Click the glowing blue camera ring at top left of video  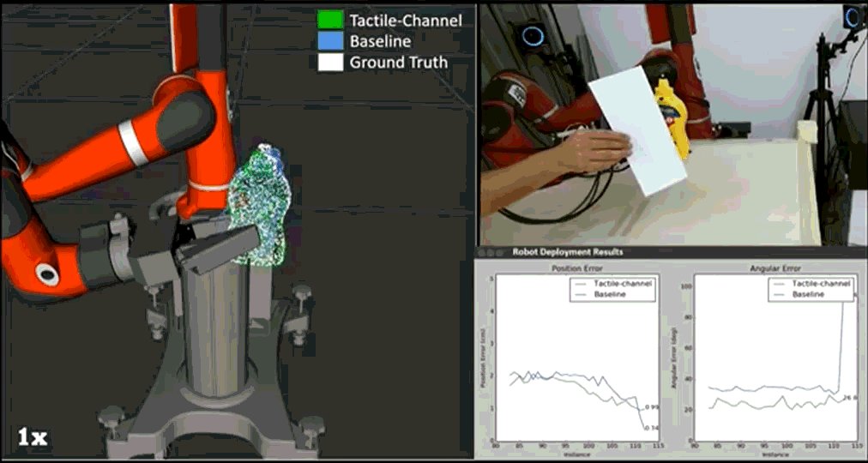click(x=532, y=36)
